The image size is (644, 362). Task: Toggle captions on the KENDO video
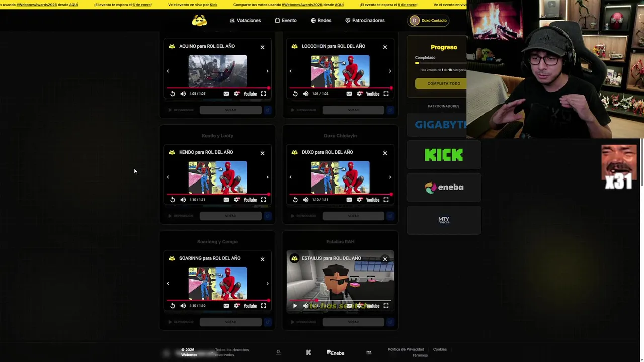coord(226,200)
